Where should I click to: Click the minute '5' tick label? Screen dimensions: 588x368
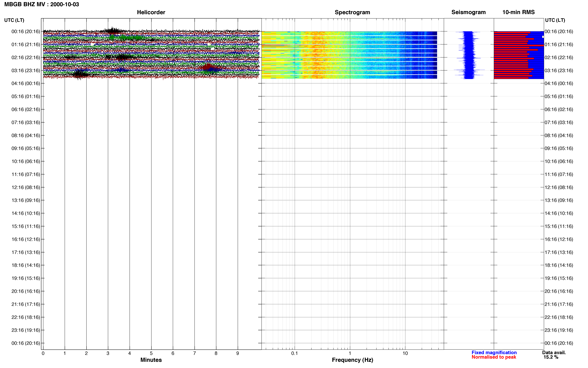click(x=151, y=353)
